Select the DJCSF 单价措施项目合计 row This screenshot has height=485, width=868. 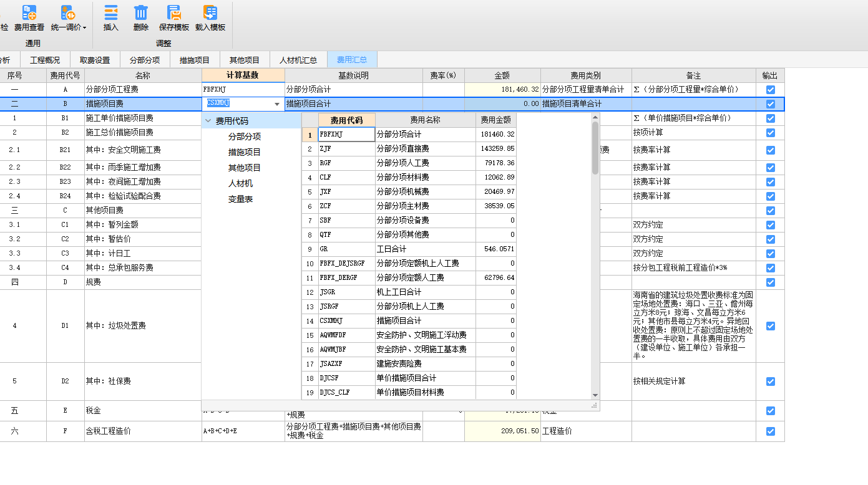tap(409, 378)
